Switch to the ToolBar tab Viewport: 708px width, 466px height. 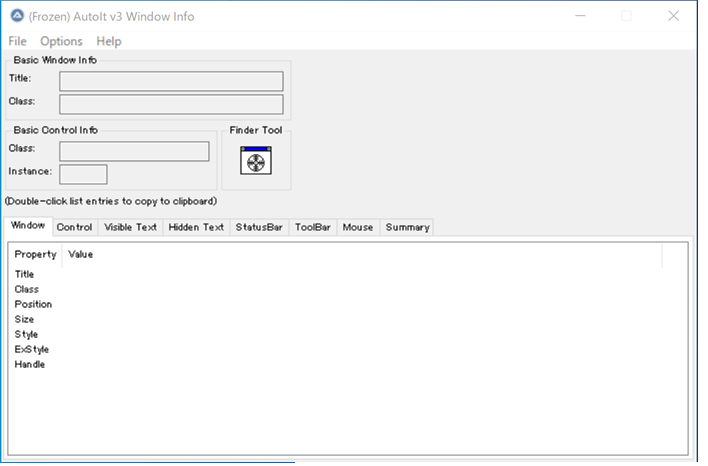coord(312,227)
